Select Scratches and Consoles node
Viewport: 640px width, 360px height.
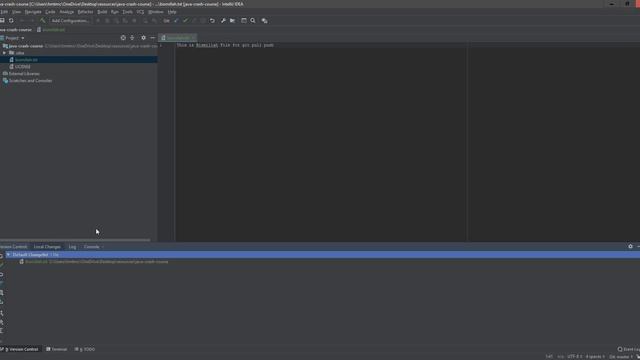(x=30, y=81)
